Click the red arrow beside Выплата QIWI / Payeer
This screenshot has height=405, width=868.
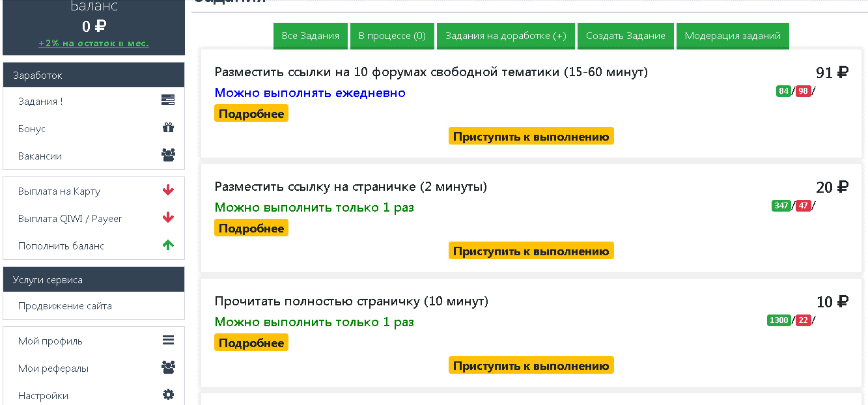pyautogui.click(x=168, y=218)
